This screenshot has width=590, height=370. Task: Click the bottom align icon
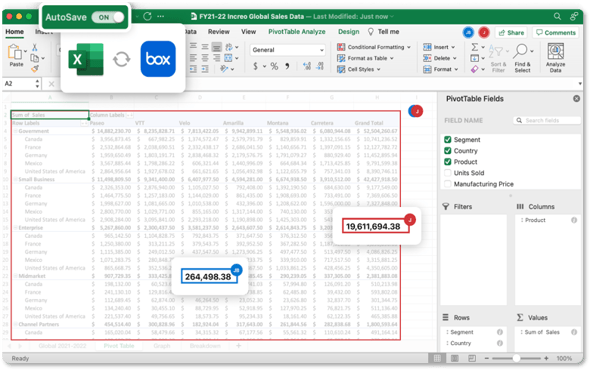tap(217, 47)
